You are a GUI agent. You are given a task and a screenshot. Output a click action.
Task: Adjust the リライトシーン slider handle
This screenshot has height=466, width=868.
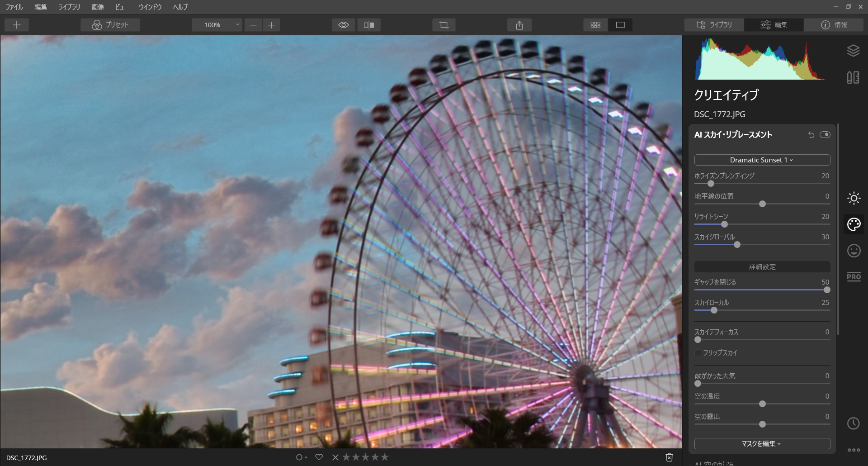tap(724, 224)
